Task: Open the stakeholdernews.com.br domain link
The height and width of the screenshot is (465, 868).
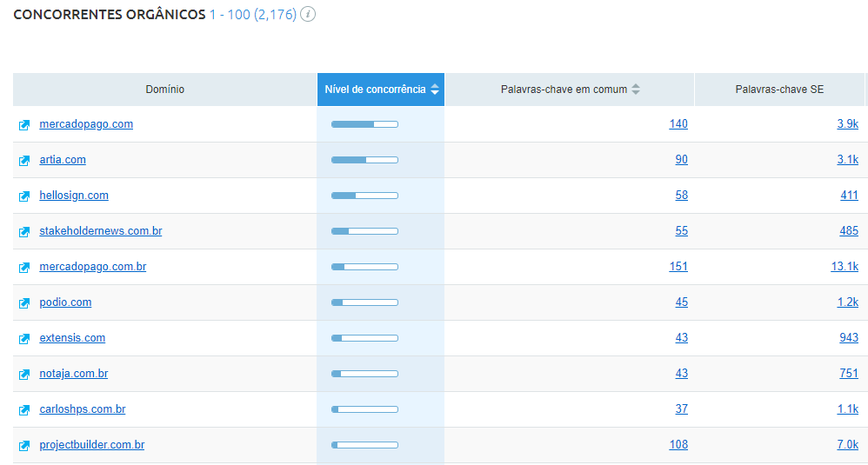Action: (x=101, y=230)
